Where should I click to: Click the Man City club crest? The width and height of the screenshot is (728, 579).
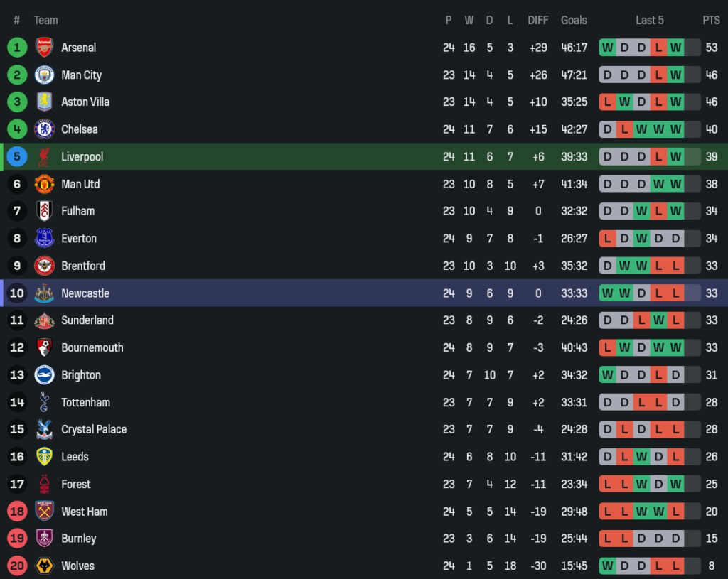pyautogui.click(x=44, y=75)
